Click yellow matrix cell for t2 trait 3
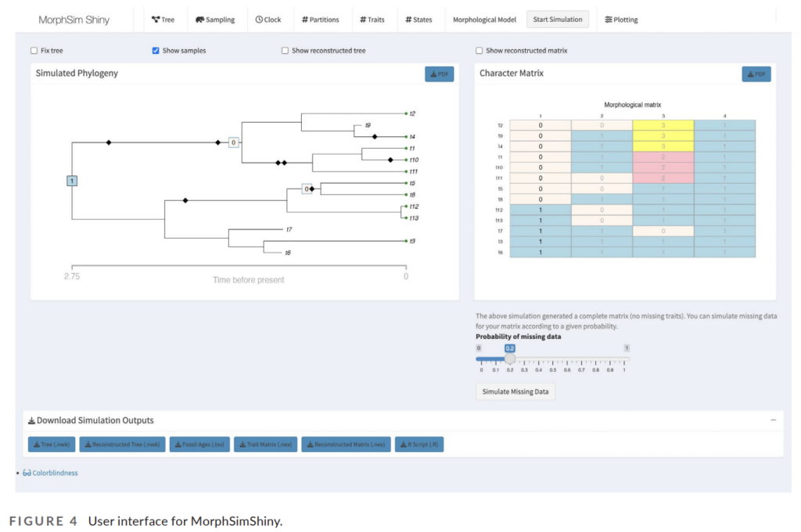801x532 pixels. (x=663, y=125)
